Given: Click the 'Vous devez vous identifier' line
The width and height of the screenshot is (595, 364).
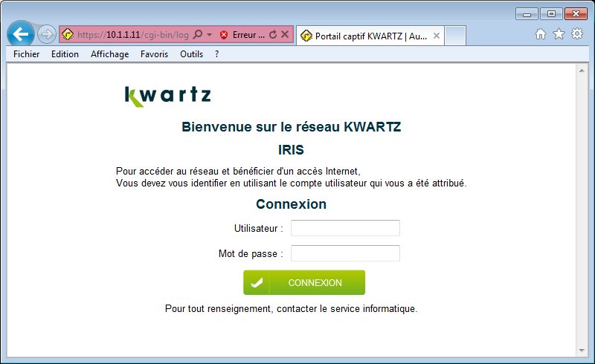Looking at the screenshot, I should (291, 183).
